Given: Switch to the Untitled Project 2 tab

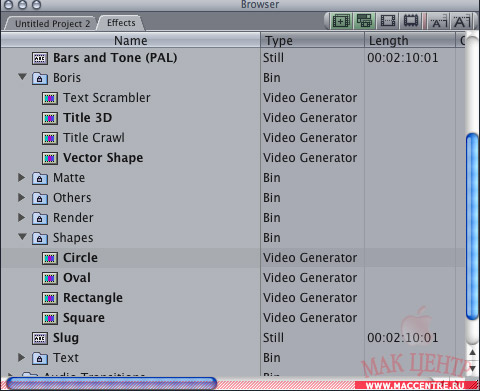Looking at the screenshot, I should [52, 24].
